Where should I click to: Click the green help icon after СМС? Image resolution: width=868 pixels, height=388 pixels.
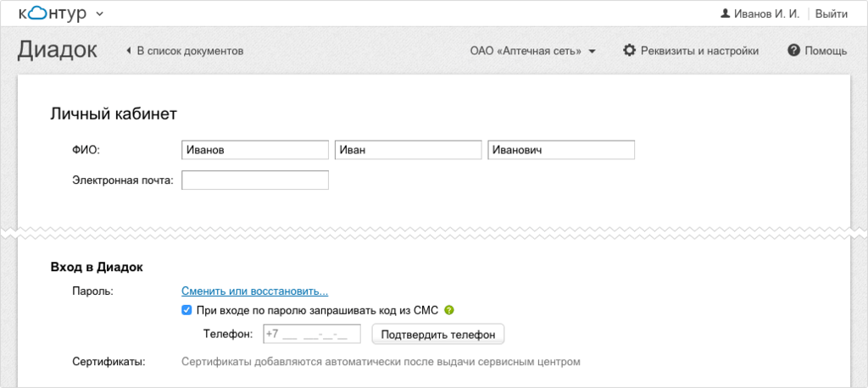(449, 310)
